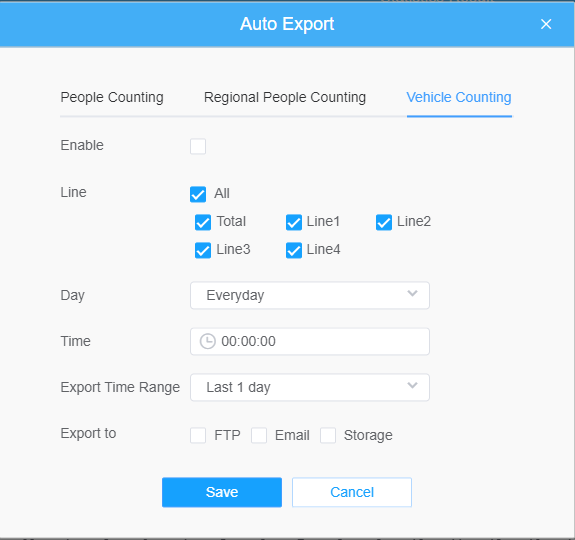Tick the Enable checkbox

198,146
